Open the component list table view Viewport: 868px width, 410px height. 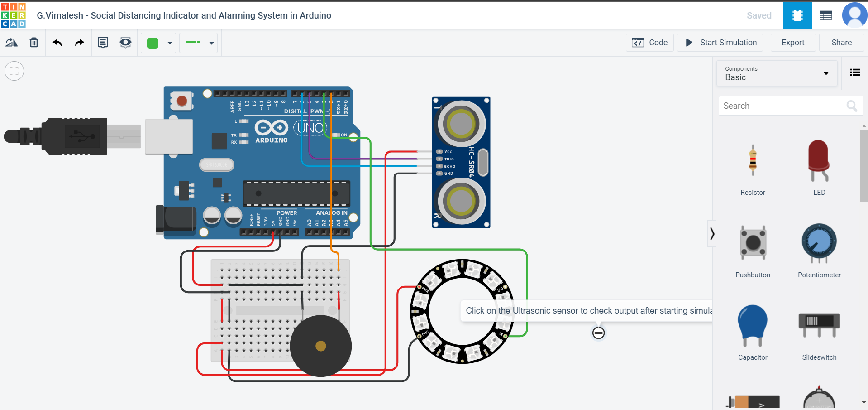825,15
